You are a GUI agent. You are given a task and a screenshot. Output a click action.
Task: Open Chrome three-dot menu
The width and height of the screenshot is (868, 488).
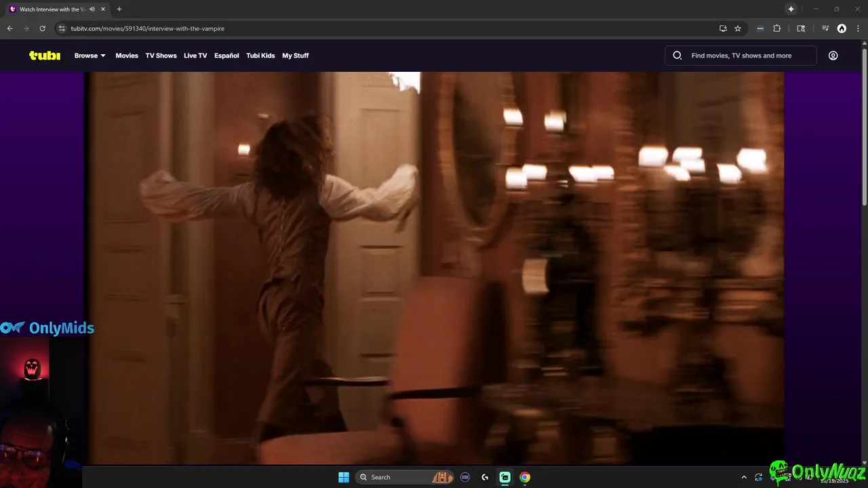pos(858,28)
